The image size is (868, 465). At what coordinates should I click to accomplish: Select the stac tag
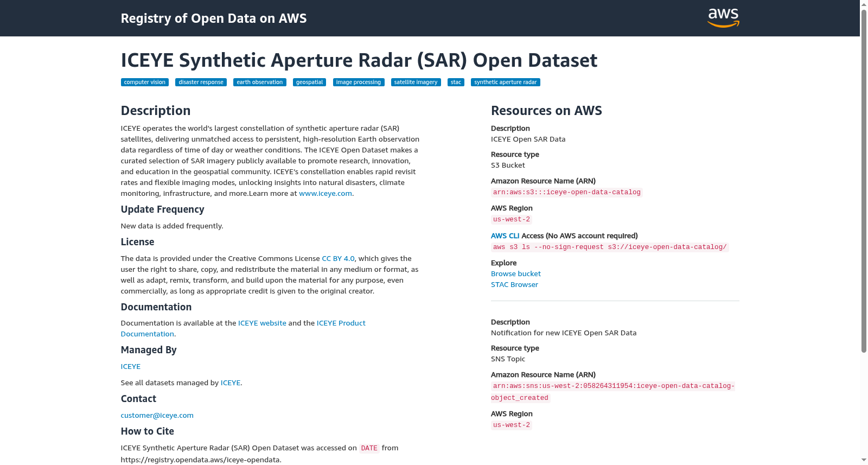(456, 82)
